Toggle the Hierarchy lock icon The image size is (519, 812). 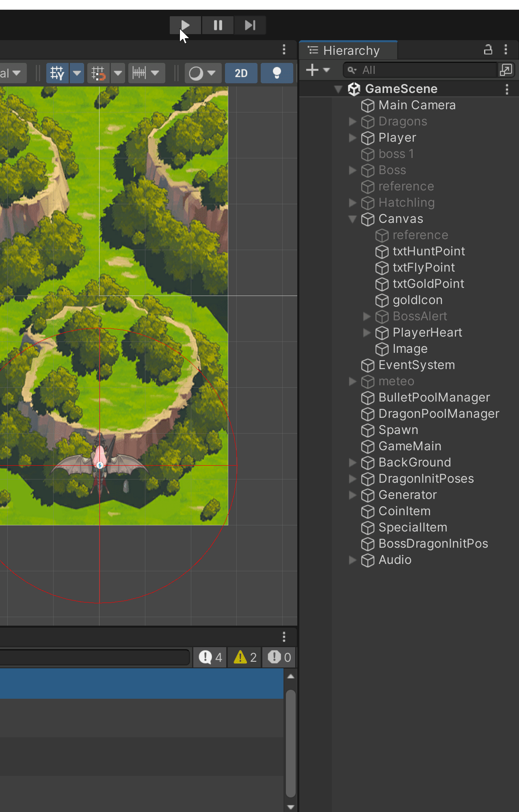[x=488, y=50]
